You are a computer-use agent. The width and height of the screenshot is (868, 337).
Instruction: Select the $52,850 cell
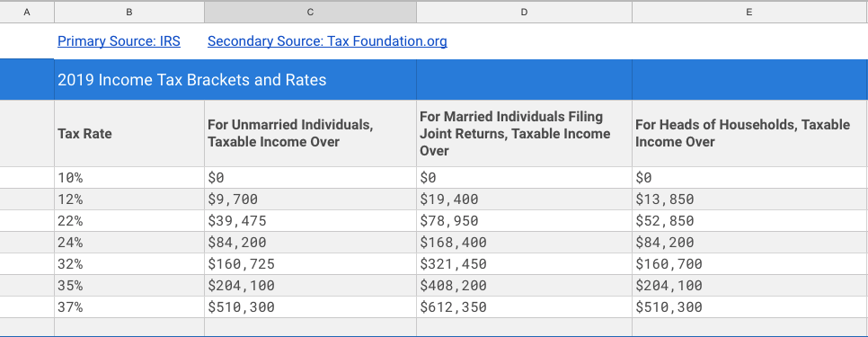[749, 221]
